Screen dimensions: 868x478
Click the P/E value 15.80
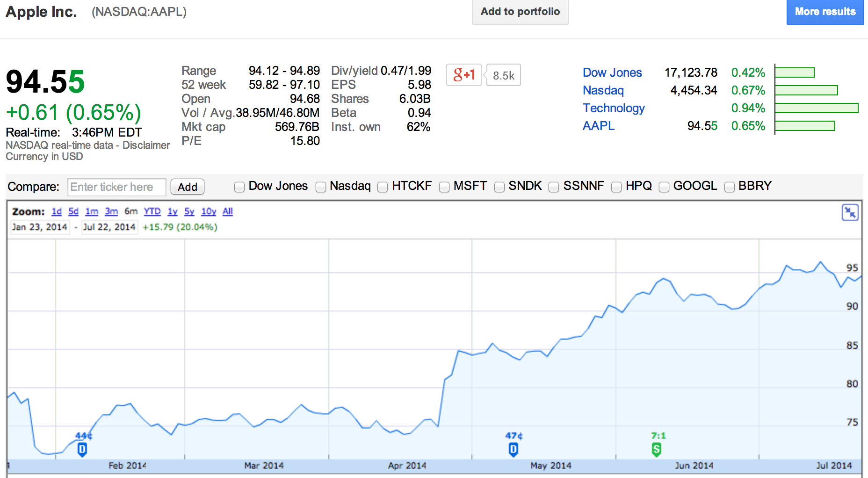(x=305, y=141)
